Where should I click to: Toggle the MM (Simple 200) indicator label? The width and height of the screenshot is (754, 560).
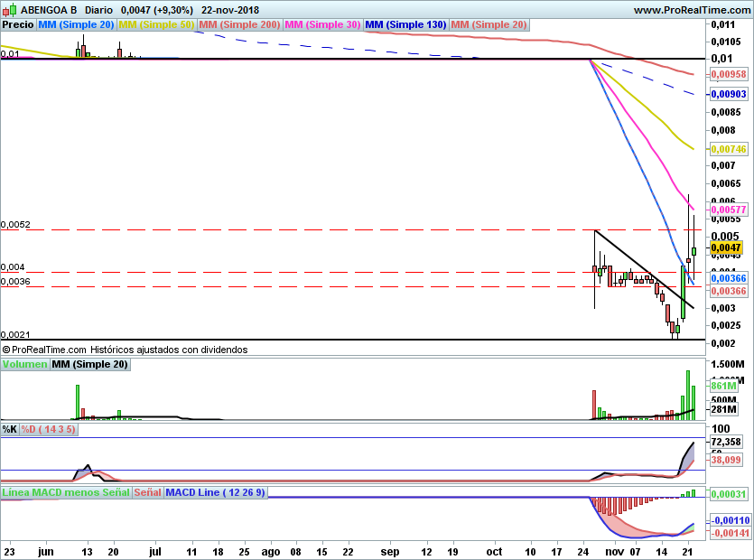click(x=239, y=25)
